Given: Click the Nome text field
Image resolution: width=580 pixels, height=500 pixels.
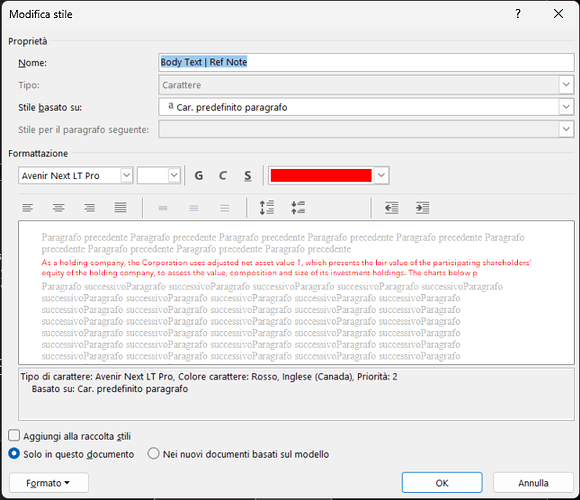Looking at the screenshot, I should click(x=366, y=62).
